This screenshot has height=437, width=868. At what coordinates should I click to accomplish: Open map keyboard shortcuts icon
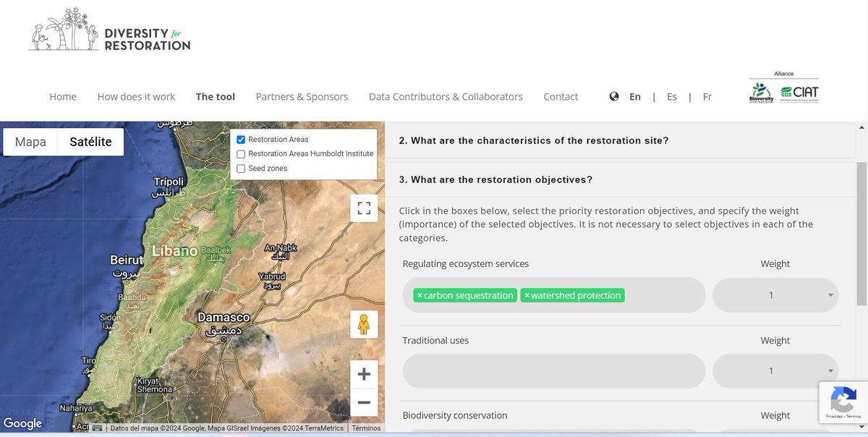coord(97,428)
